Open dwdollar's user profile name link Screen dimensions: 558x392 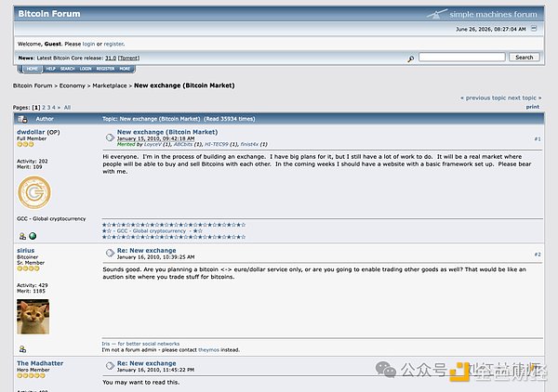(x=31, y=132)
